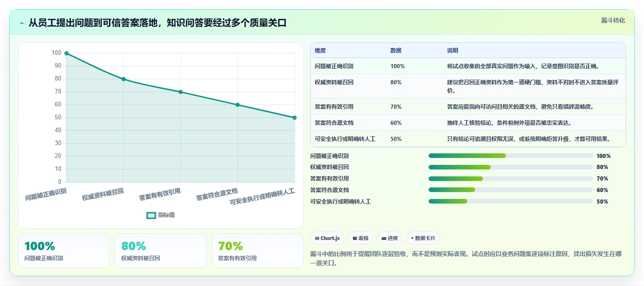Screen dimensions: 644x286
Task: Click the 问题被正确识别 x-axis label
Action: [x=46, y=194]
